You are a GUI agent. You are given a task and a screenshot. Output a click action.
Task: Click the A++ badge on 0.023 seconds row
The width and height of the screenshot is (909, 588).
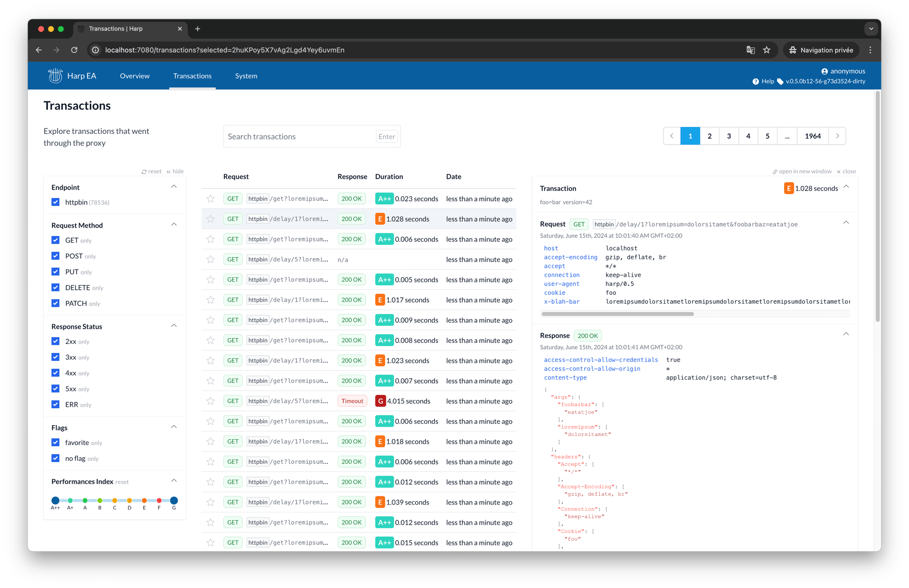(x=384, y=198)
